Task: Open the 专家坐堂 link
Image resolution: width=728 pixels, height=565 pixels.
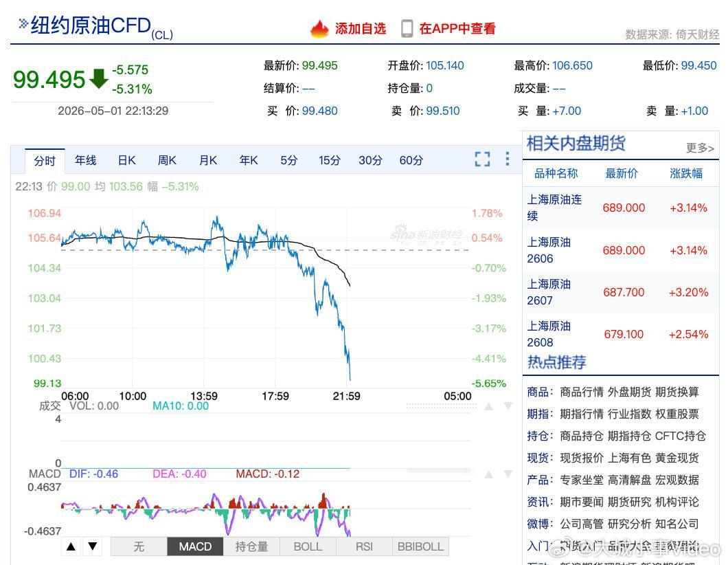Action: click(x=581, y=480)
